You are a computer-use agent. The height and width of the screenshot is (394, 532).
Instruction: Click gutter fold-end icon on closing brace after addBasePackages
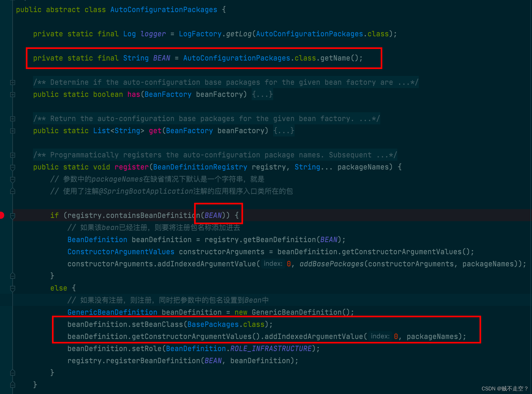point(13,276)
